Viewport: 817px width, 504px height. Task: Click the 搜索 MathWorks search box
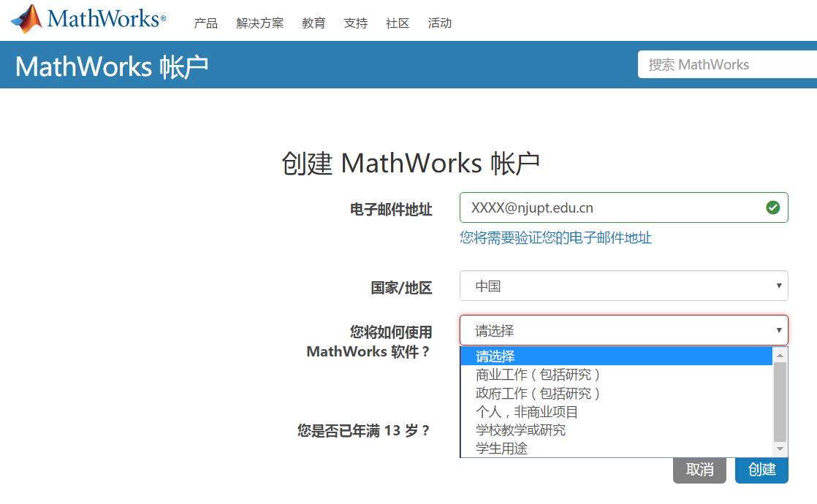[727, 64]
